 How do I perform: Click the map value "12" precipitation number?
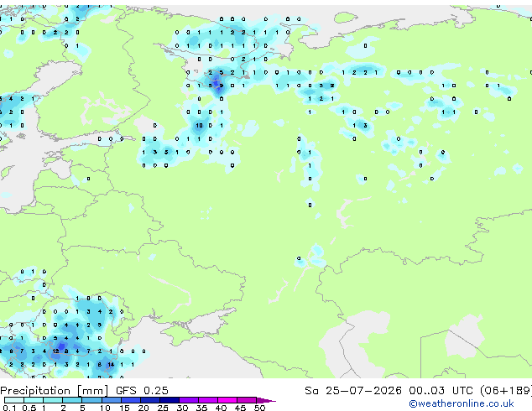[55, 351]
